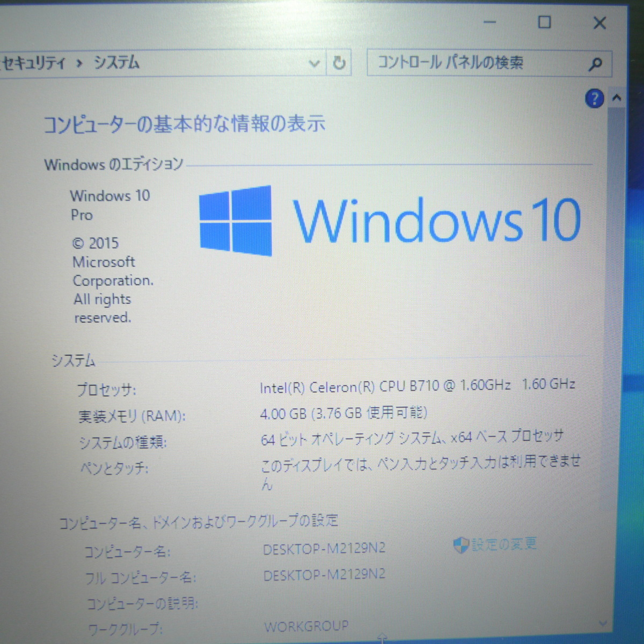Click the Windows 10 logo image
Viewport: 644px width, 644px height.
(390, 220)
